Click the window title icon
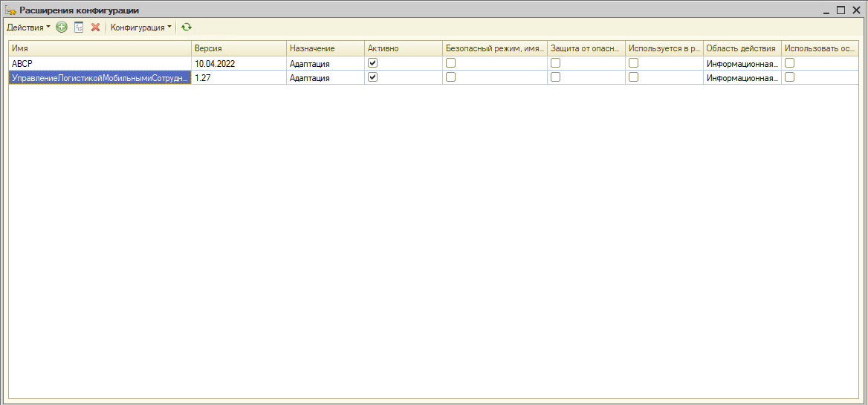The width and height of the screenshot is (868, 405). tap(10, 10)
